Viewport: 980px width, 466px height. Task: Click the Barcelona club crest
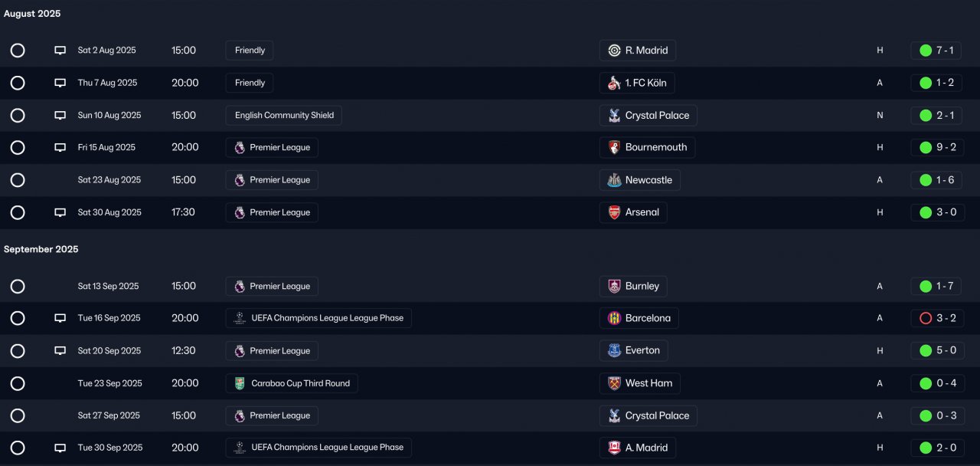tap(614, 318)
